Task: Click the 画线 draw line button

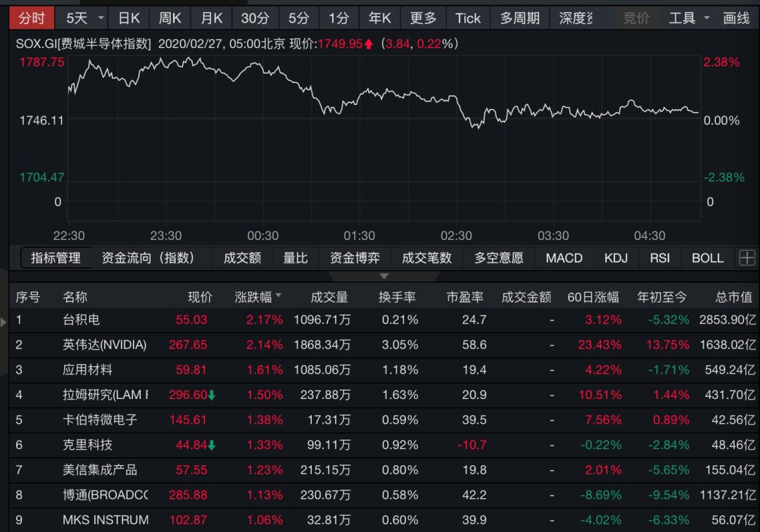Action: point(737,18)
